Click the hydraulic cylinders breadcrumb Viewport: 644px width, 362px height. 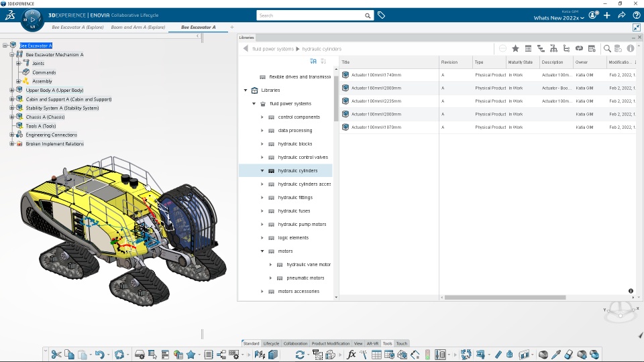click(x=321, y=49)
